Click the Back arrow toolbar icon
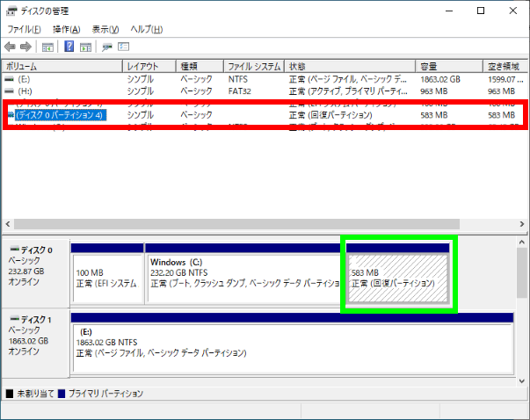The image size is (530, 420). coord(11,47)
